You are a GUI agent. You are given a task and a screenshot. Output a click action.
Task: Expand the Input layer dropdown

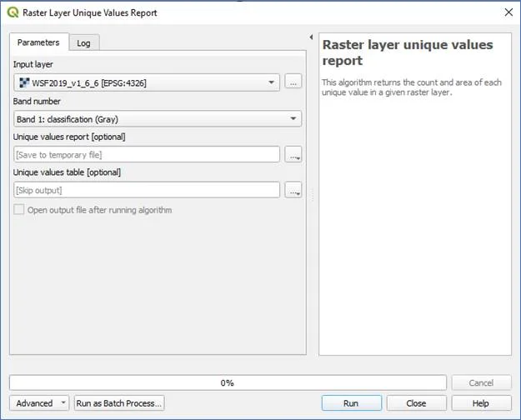click(x=272, y=82)
